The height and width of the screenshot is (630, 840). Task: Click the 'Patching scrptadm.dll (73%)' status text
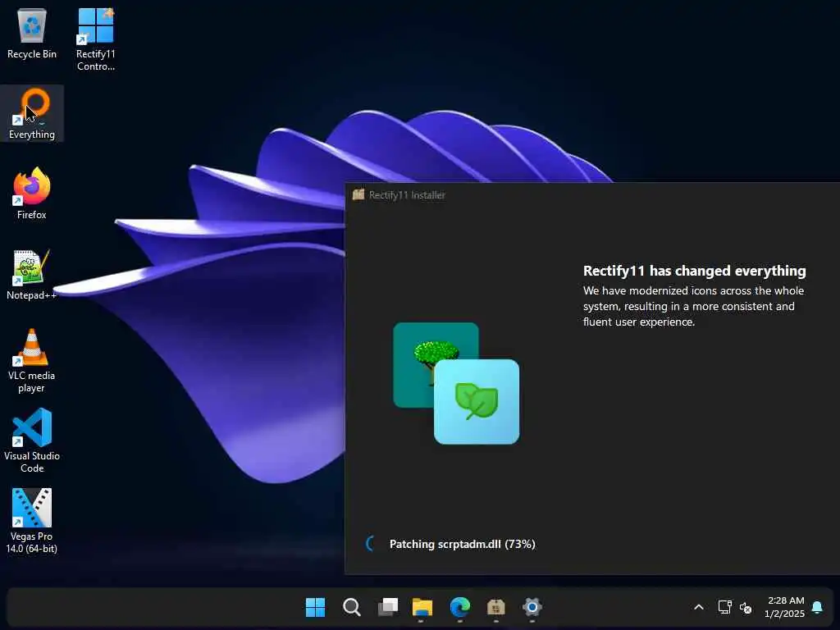coord(463,545)
